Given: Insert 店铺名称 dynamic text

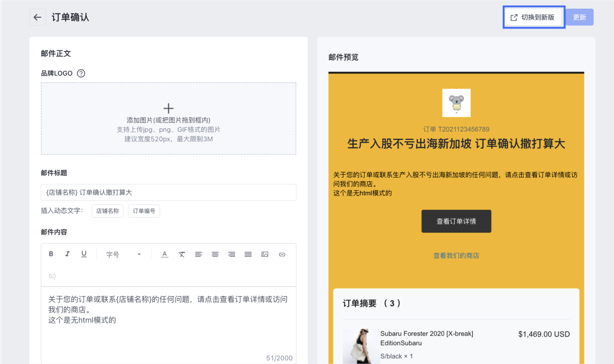Looking at the screenshot, I should pyautogui.click(x=108, y=211).
